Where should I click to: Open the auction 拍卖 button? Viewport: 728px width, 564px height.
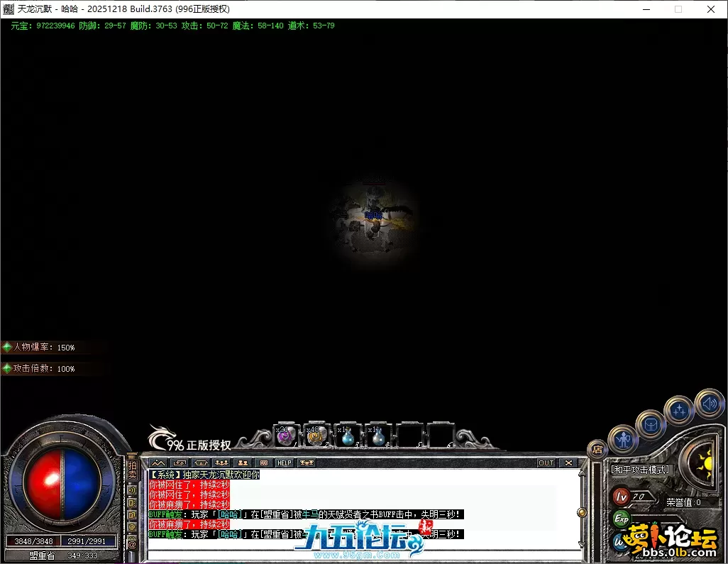[132, 470]
